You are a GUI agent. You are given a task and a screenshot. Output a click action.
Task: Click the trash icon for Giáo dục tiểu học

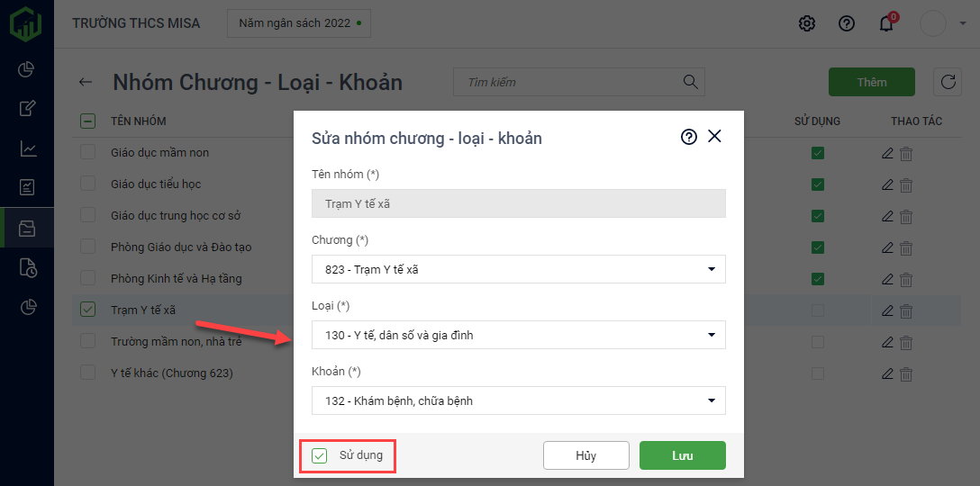[906, 184]
